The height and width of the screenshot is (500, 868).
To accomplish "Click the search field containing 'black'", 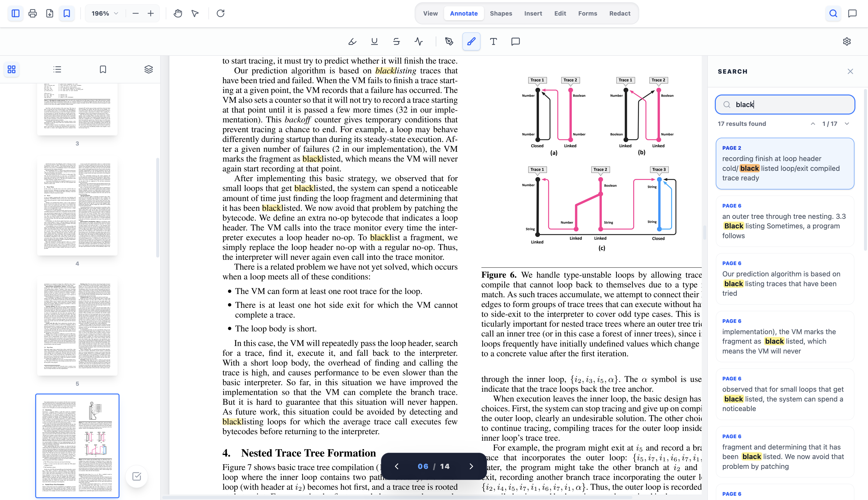I will (x=785, y=104).
